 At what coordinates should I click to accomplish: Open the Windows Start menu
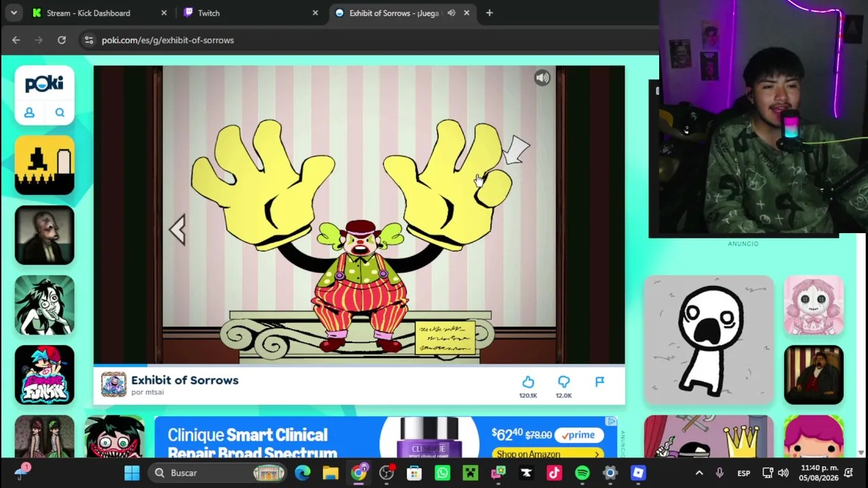point(132,473)
